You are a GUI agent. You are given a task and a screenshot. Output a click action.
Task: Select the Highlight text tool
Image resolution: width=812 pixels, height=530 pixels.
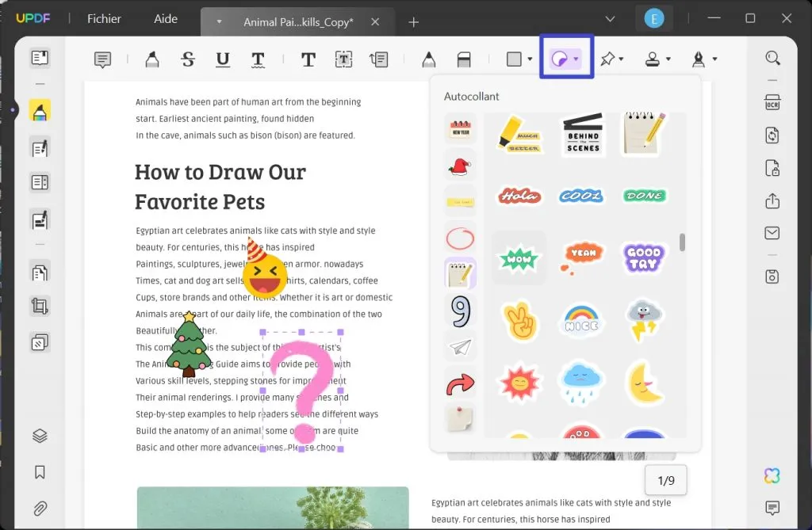coord(151,59)
